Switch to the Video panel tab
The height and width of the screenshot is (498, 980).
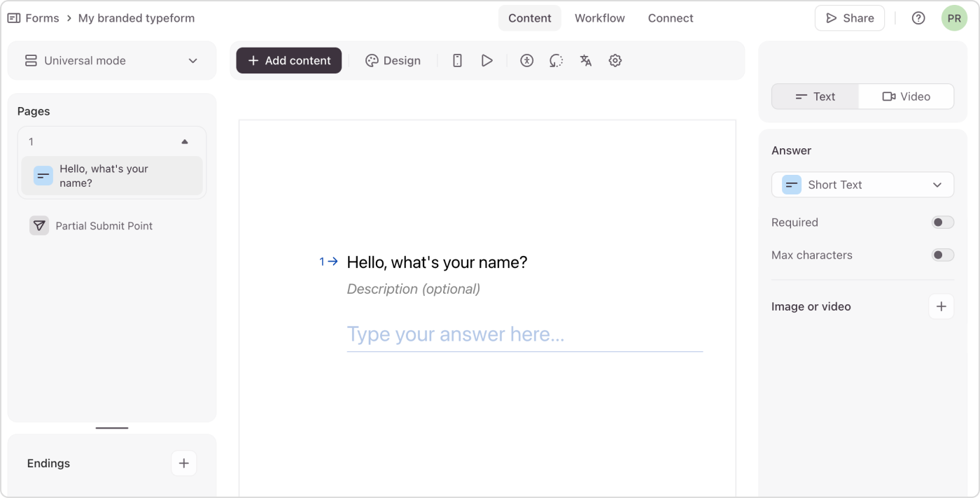(906, 96)
